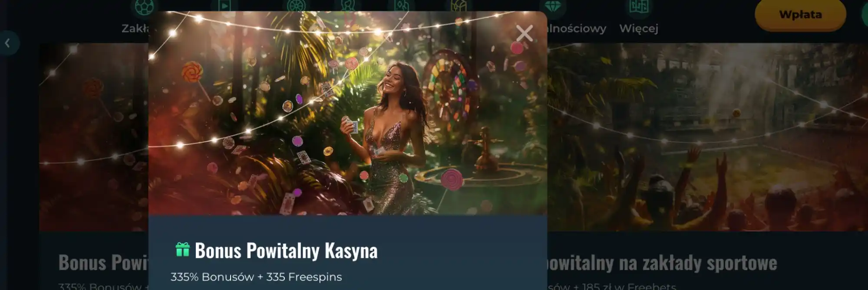Open the sports betting welcome bonus card

pyautogui.click(x=707, y=165)
